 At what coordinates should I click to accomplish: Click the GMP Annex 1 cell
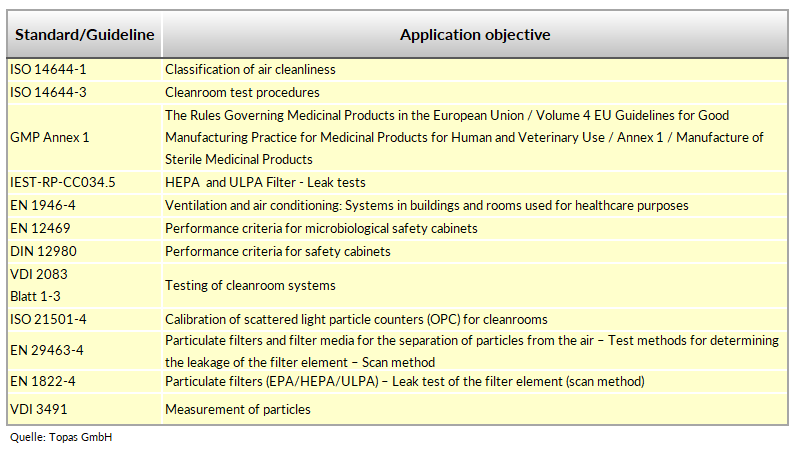click(85, 137)
